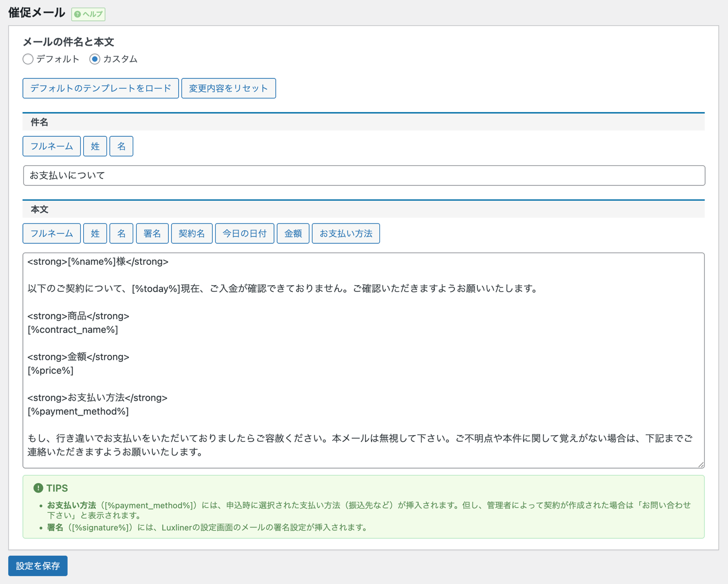
Task: Insert フルネーム tag into the body
Action: tap(52, 234)
